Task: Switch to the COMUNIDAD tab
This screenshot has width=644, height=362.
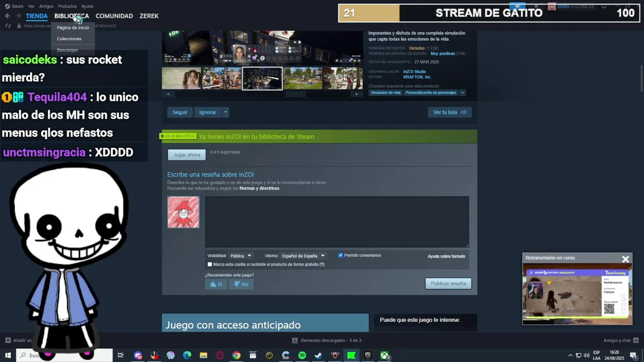Action: pos(114,16)
